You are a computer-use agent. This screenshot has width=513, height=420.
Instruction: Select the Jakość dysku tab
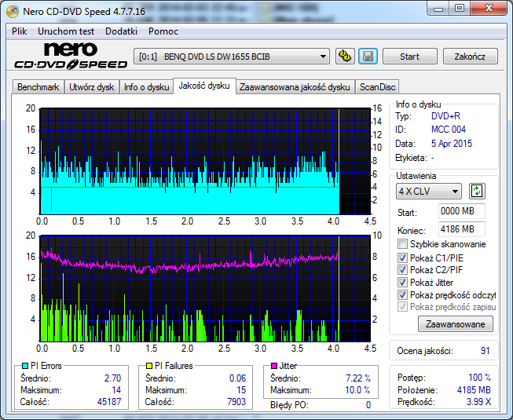[204, 86]
